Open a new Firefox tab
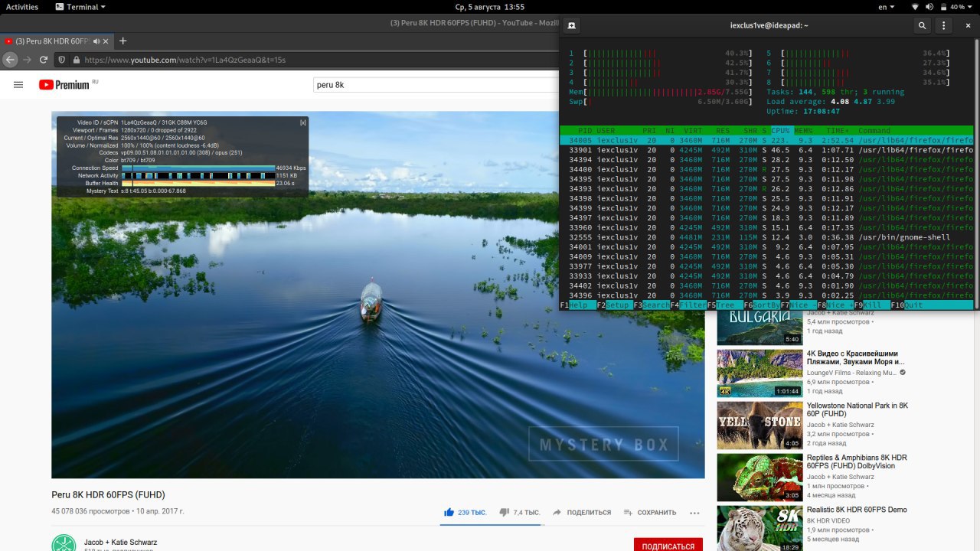 tap(122, 41)
